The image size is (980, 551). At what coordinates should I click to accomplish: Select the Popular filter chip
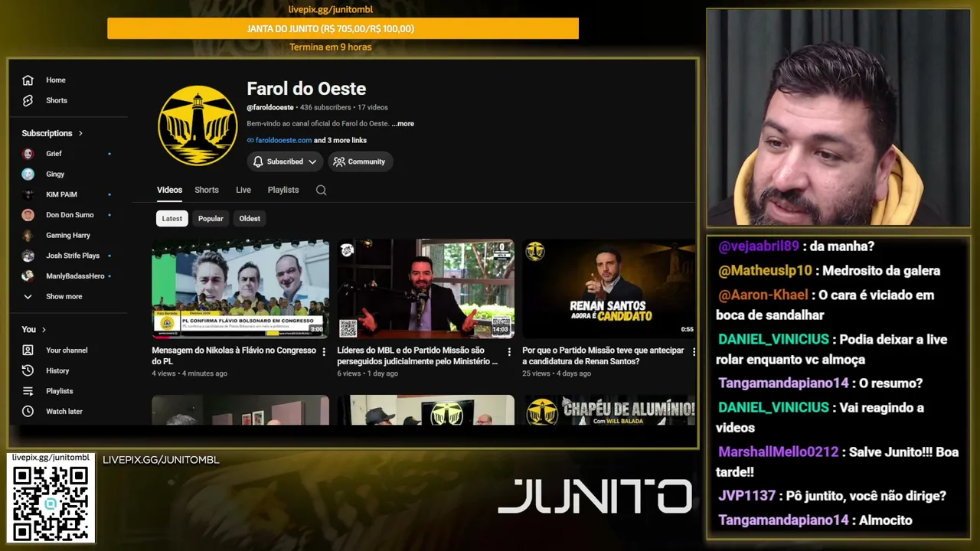pos(211,219)
